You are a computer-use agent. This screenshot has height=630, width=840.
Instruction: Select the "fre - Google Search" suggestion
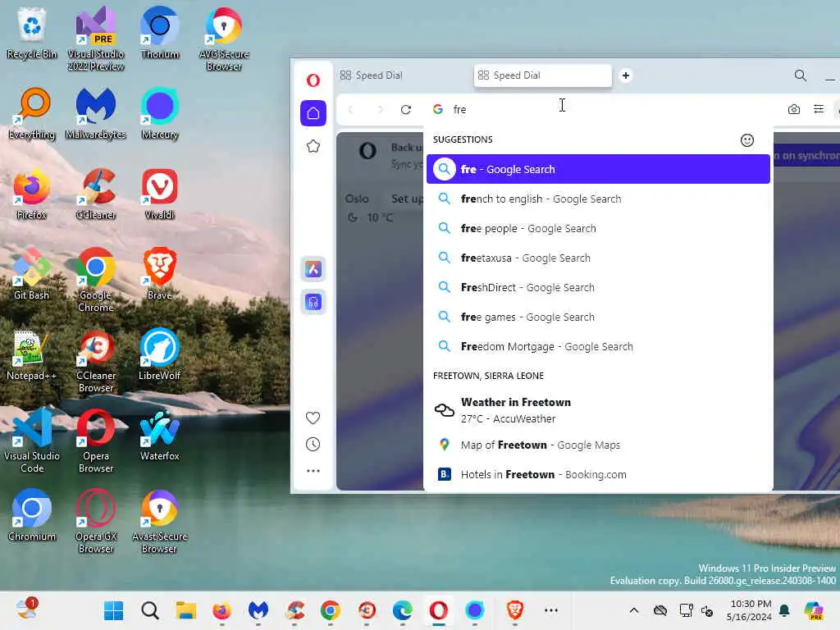(598, 169)
